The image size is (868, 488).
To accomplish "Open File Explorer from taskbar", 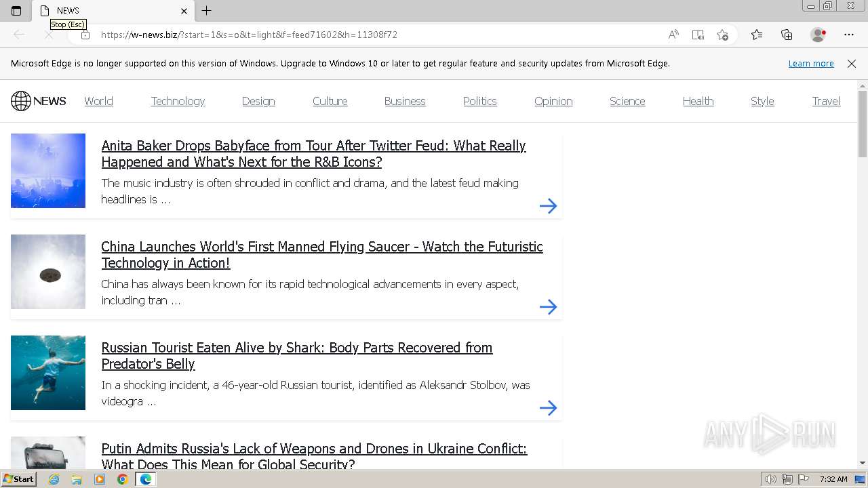I will pos(77,479).
